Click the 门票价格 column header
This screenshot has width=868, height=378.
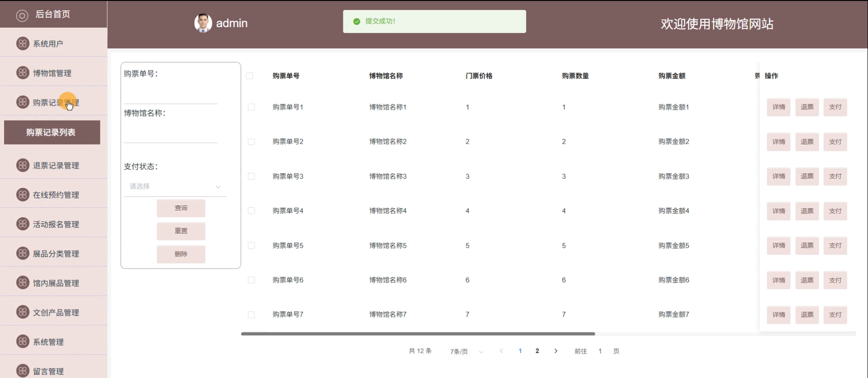[x=479, y=76]
